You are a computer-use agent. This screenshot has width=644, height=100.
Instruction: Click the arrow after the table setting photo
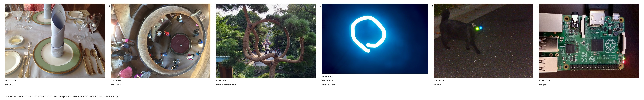(108, 6)
